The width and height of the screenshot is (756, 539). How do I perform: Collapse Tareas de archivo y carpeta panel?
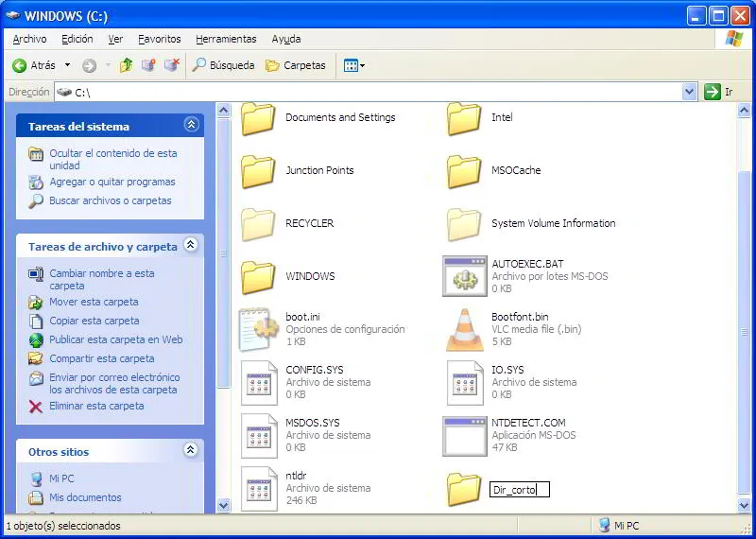point(191,245)
